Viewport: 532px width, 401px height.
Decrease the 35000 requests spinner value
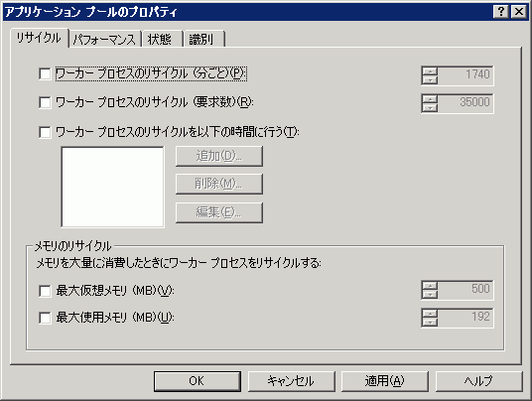(430, 108)
